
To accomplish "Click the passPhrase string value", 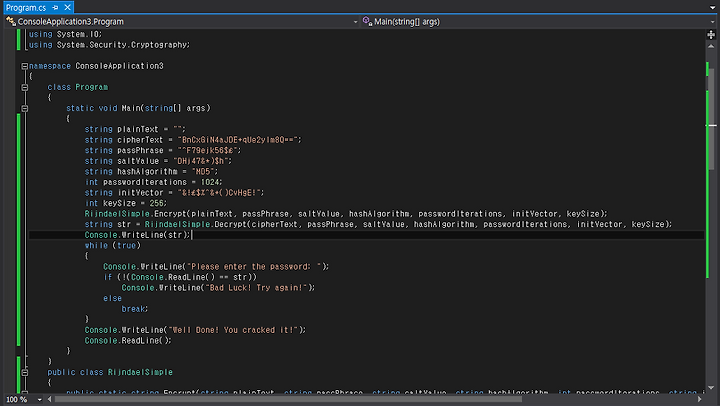I will (208, 151).
